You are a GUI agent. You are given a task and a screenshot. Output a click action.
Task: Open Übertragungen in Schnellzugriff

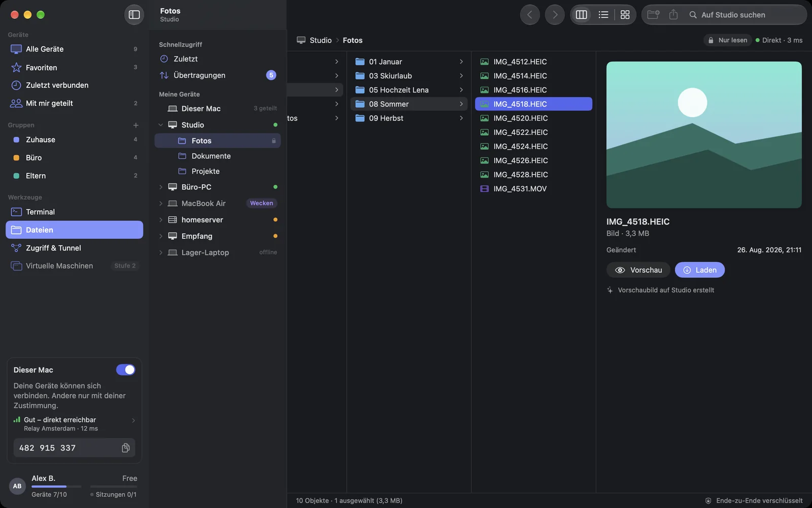click(217, 75)
